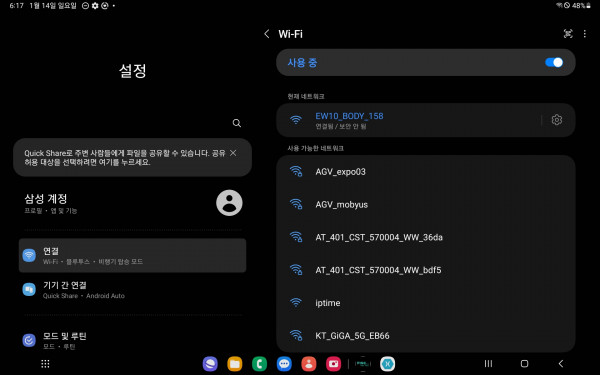This screenshot has width=600, height=375.
Task: Choose AT_401_CST_570004_WW_36da network
Action: [426, 237]
